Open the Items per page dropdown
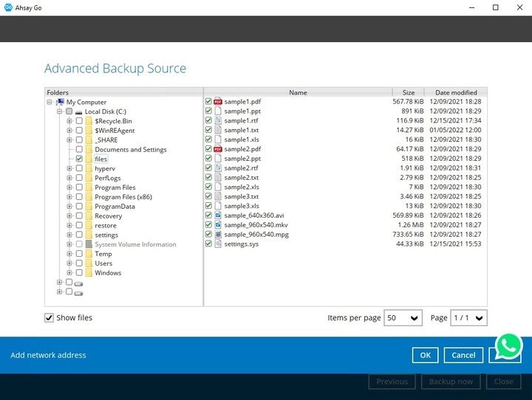This screenshot has width=532, height=400. [x=403, y=318]
